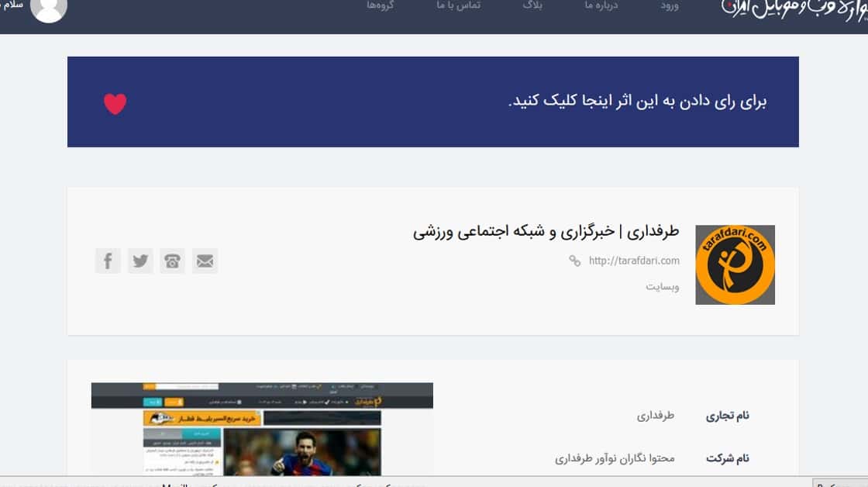
Task: Share the entry on Facebook
Action: tap(108, 261)
